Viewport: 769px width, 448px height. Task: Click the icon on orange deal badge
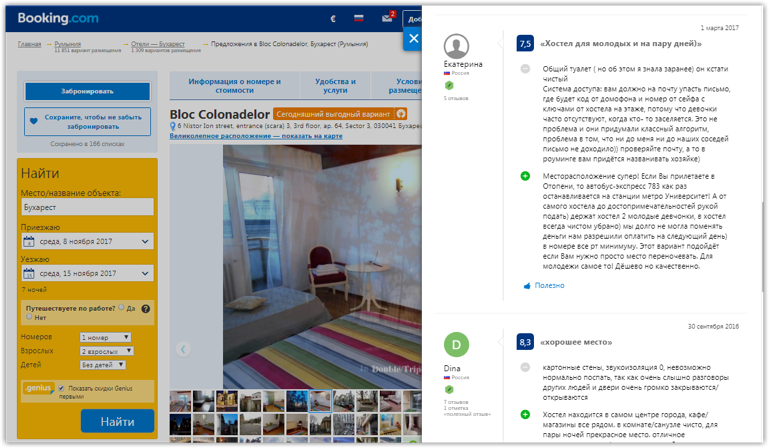coord(401,114)
